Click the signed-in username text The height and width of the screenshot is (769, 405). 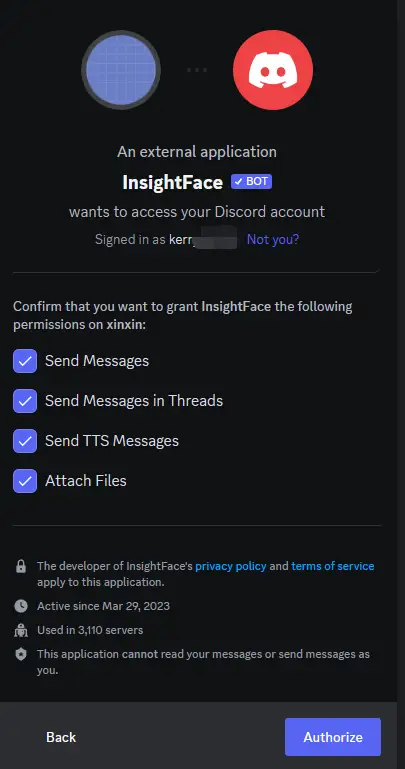[x=202, y=239]
